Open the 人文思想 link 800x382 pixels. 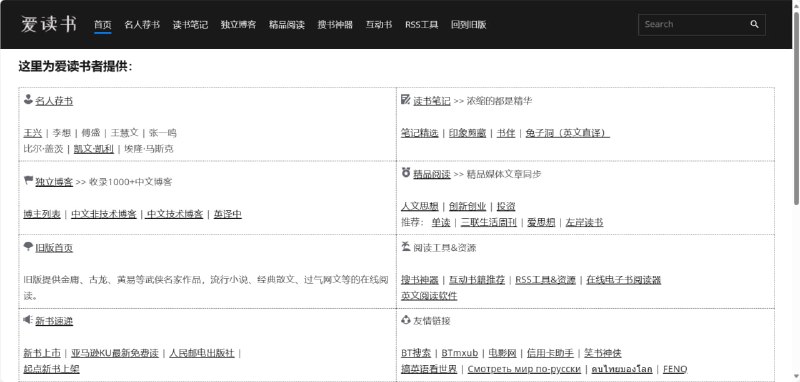tap(420, 207)
